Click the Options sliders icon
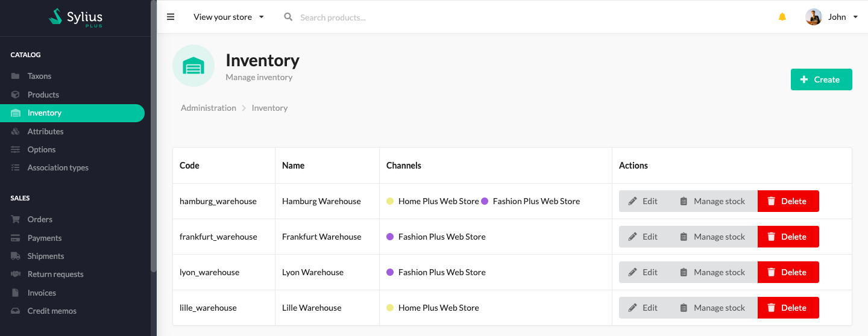This screenshot has height=336, width=868. pos(16,149)
